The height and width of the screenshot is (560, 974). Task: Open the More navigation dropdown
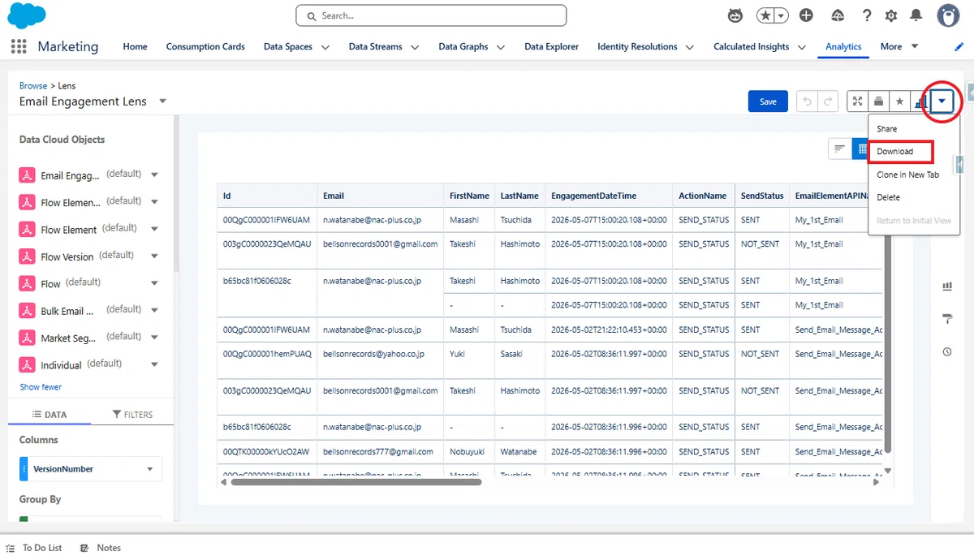pyautogui.click(x=899, y=46)
